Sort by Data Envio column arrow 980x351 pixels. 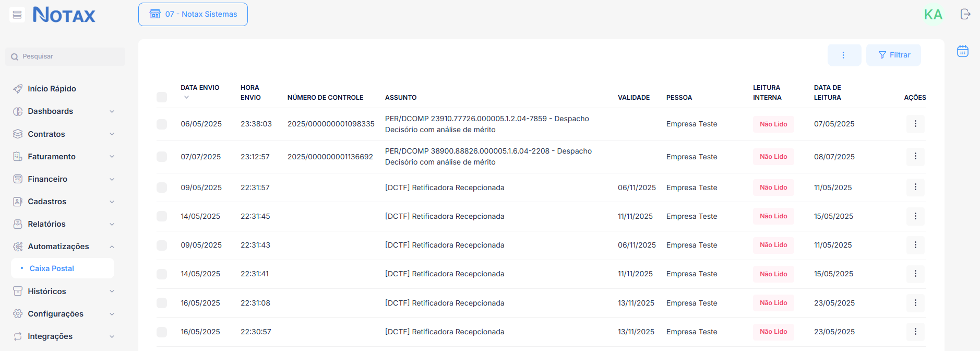coord(186,98)
